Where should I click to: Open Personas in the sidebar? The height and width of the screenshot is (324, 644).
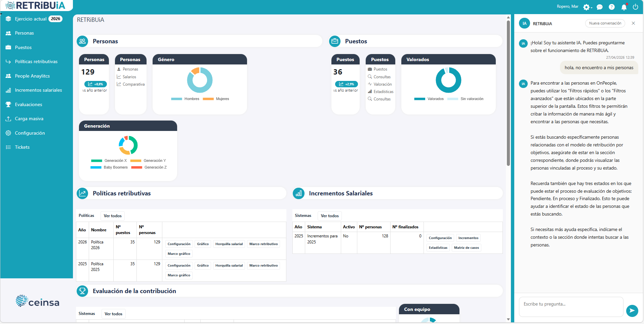coord(24,33)
